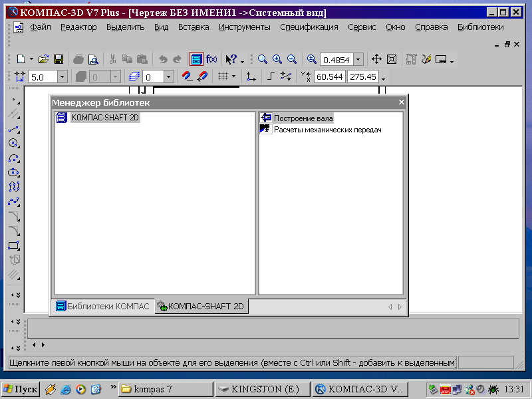Select the Hatch tool
Viewport: 532px width, 399px height.
[x=14, y=274]
